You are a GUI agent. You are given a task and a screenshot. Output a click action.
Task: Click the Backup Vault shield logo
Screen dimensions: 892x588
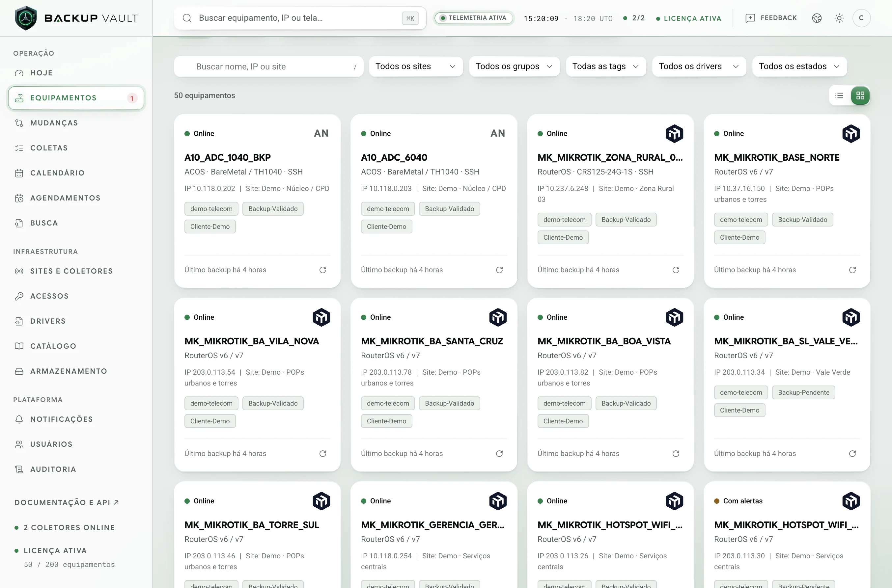tap(25, 18)
